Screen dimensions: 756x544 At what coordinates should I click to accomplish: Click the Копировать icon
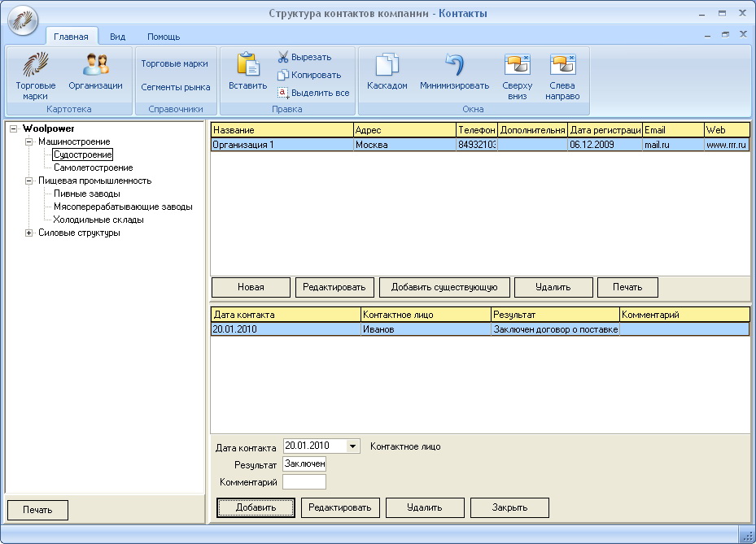[283, 75]
